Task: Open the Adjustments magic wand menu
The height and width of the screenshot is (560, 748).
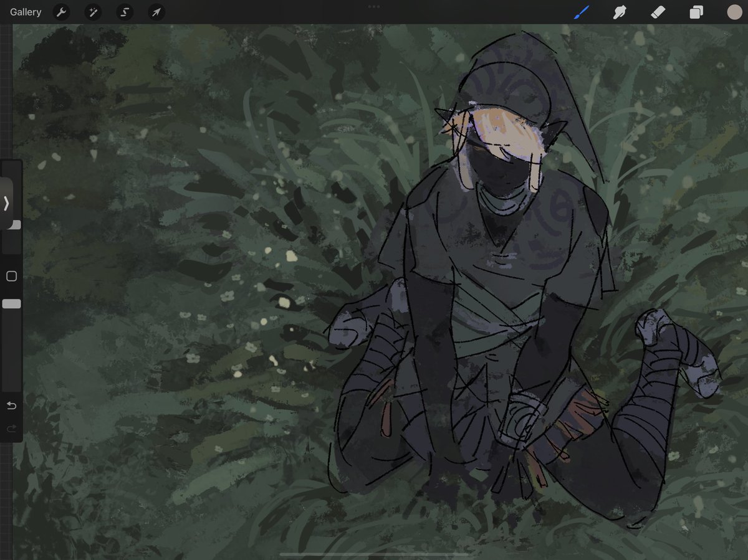Action: [x=93, y=12]
